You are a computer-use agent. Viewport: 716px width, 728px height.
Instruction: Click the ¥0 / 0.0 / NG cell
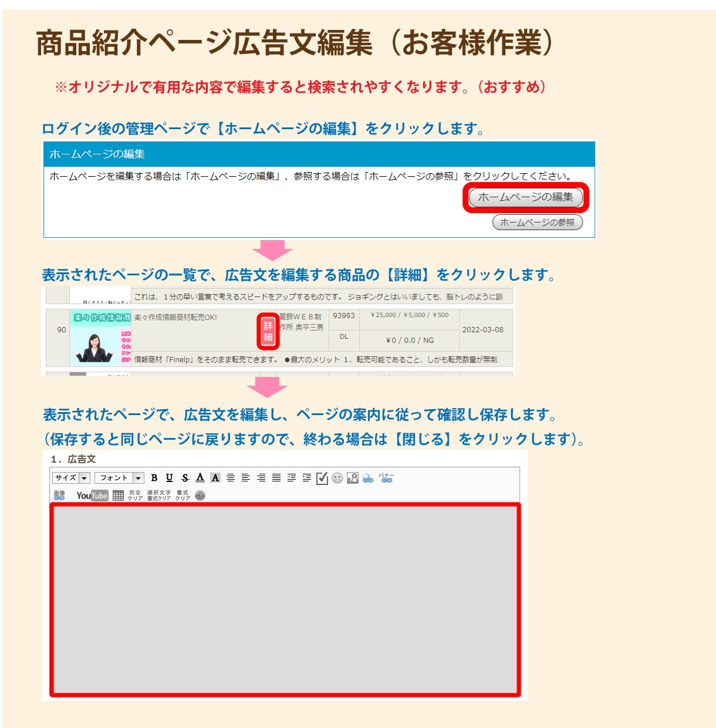[x=410, y=341]
